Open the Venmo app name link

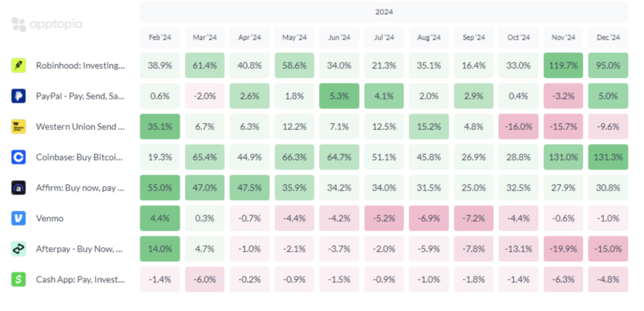(50, 218)
